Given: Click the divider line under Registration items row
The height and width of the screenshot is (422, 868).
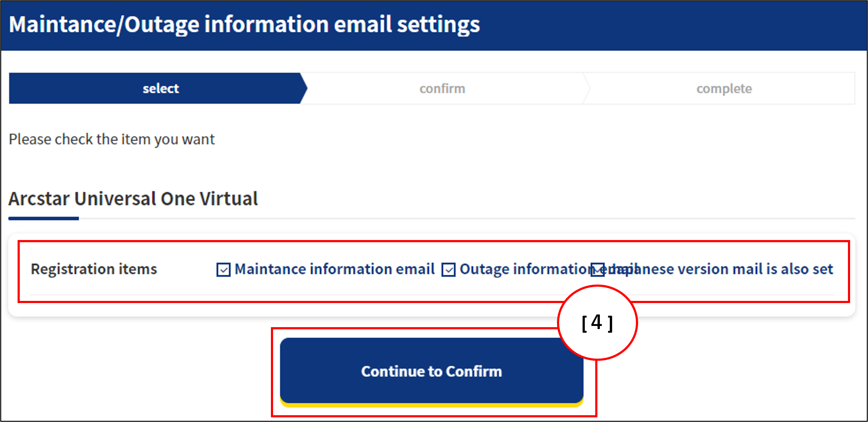Looking at the screenshot, I should 431,295.
